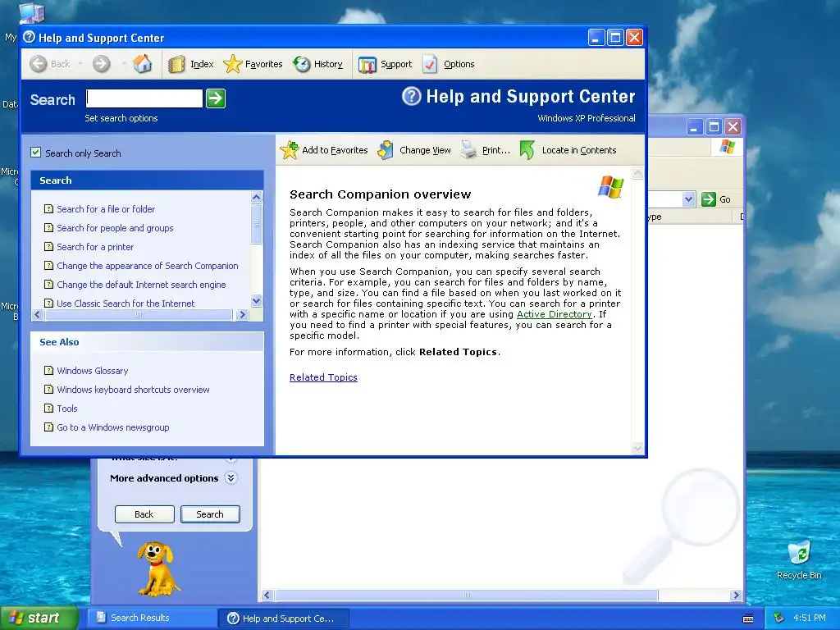Click Index label in toolbar

point(202,64)
